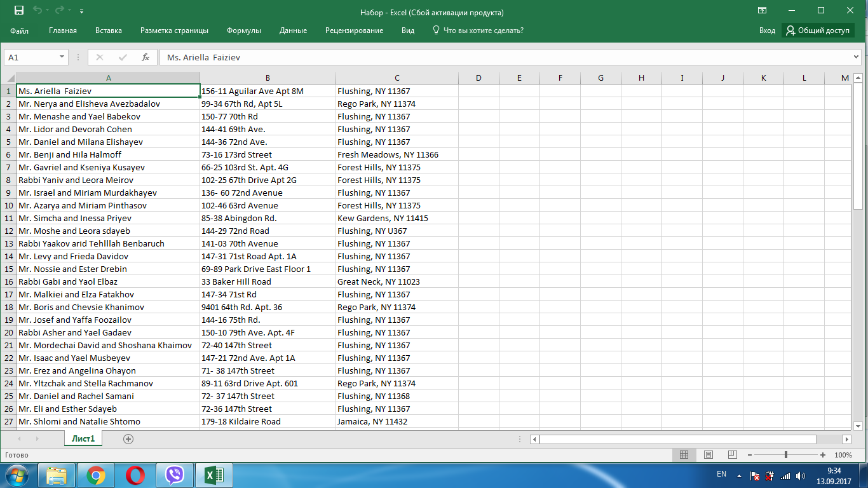Open the Данные ribbon tab
The height and width of the screenshot is (488, 868).
point(293,30)
